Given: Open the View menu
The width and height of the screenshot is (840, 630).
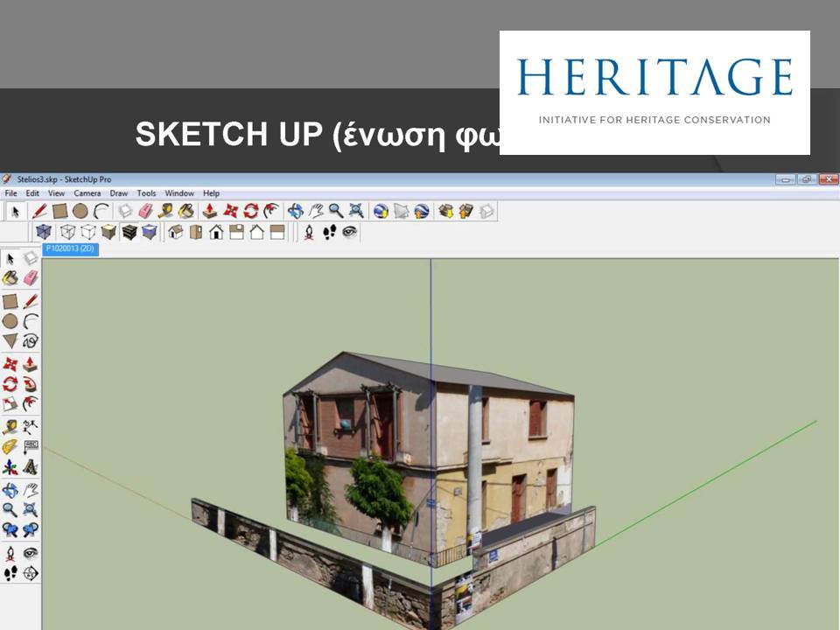Looking at the screenshot, I should coord(56,193).
